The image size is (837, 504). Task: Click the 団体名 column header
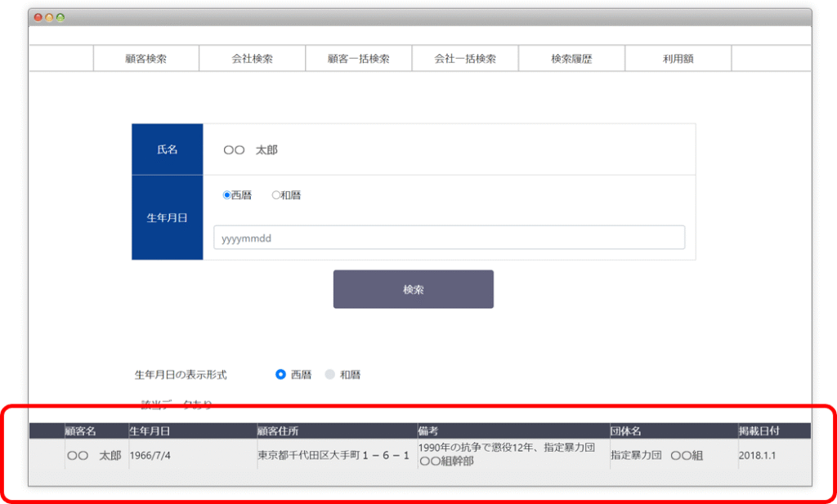click(x=625, y=430)
